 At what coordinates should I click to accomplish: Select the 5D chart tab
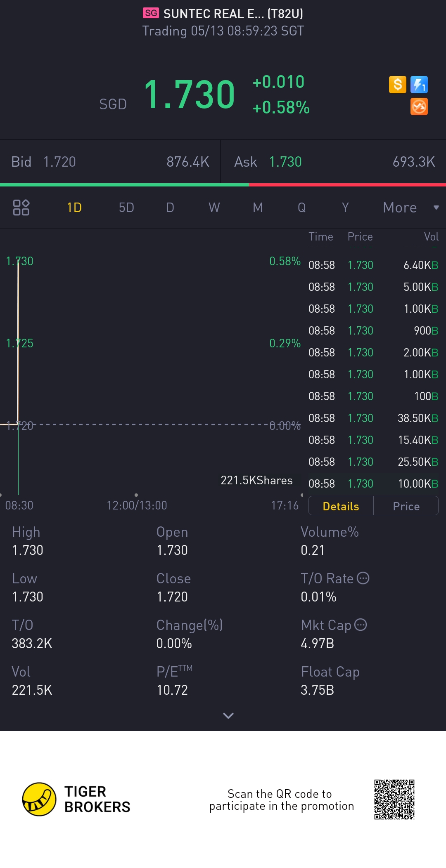(126, 208)
